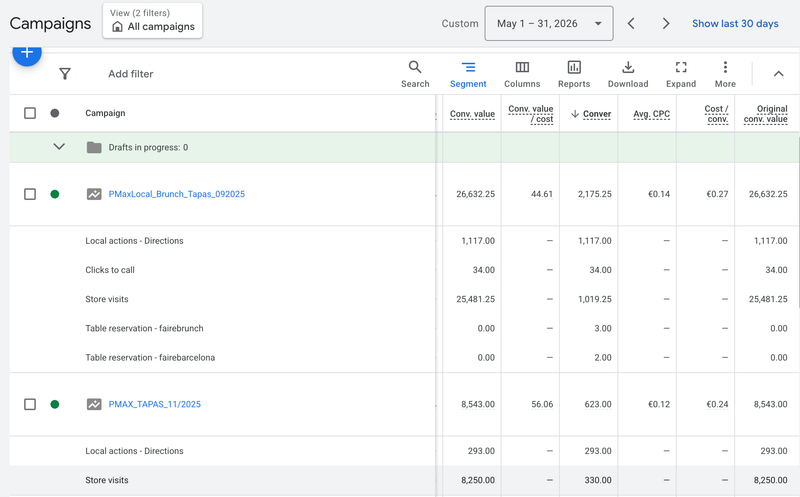The width and height of the screenshot is (800, 497).
Task: Go to the previous date range
Action: 631,23
